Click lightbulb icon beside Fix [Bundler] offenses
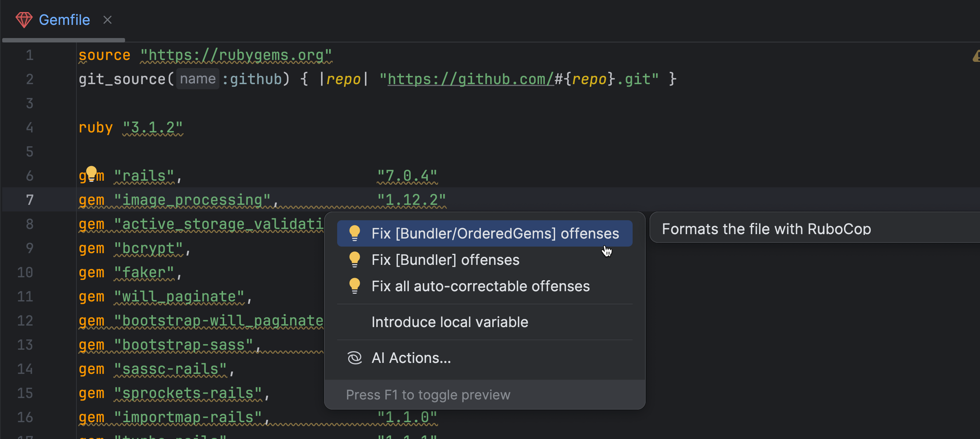 354,260
